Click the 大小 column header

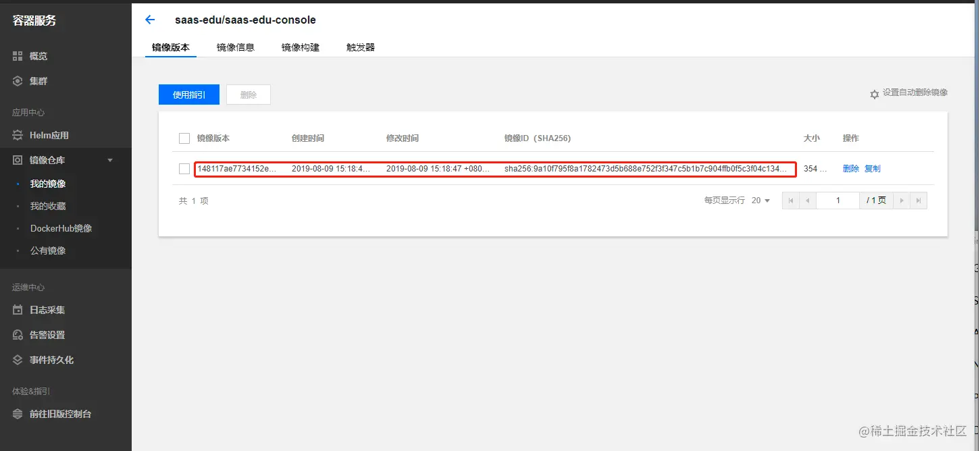tap(812, 138)
